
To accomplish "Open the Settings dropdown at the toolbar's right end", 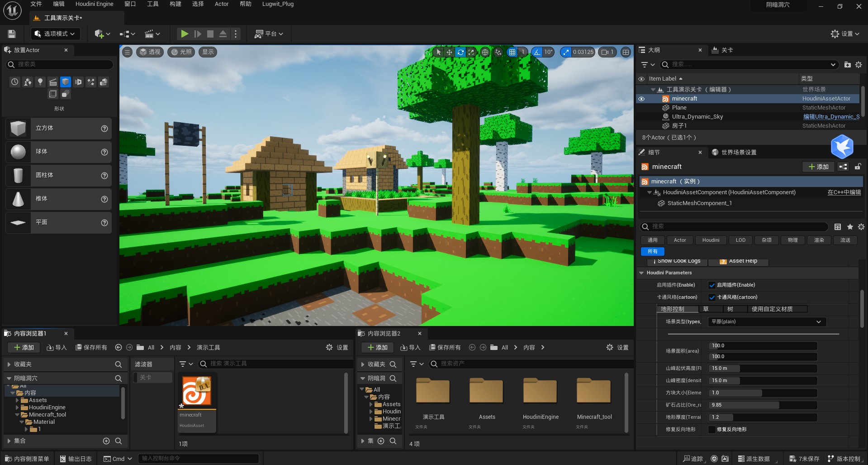I will click(x=845, y=34).
